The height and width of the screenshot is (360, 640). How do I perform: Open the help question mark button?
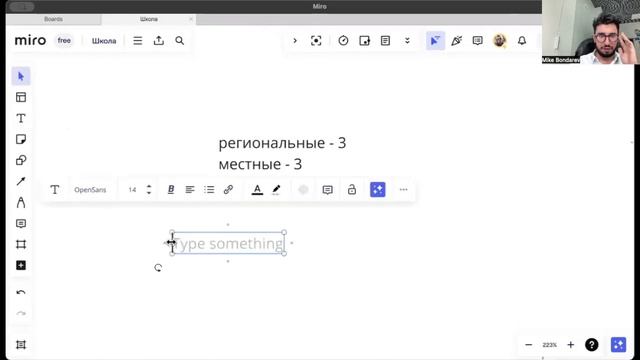[591, 345]
